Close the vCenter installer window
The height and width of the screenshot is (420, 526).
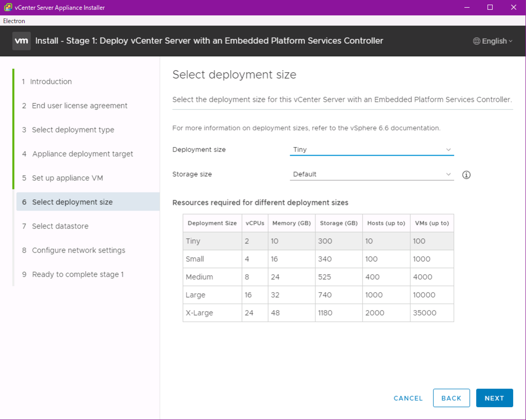click(514, 7)
